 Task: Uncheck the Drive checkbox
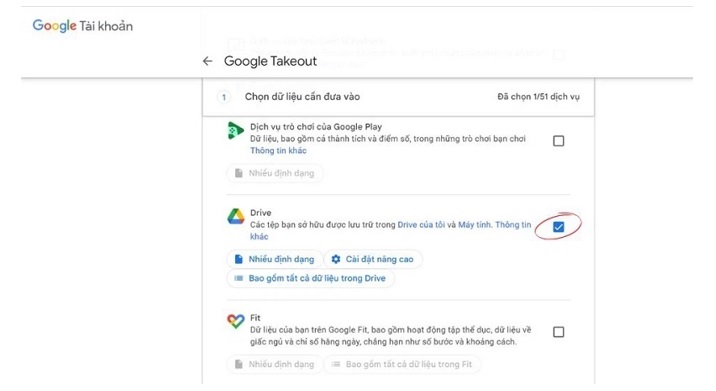point(558,227)
